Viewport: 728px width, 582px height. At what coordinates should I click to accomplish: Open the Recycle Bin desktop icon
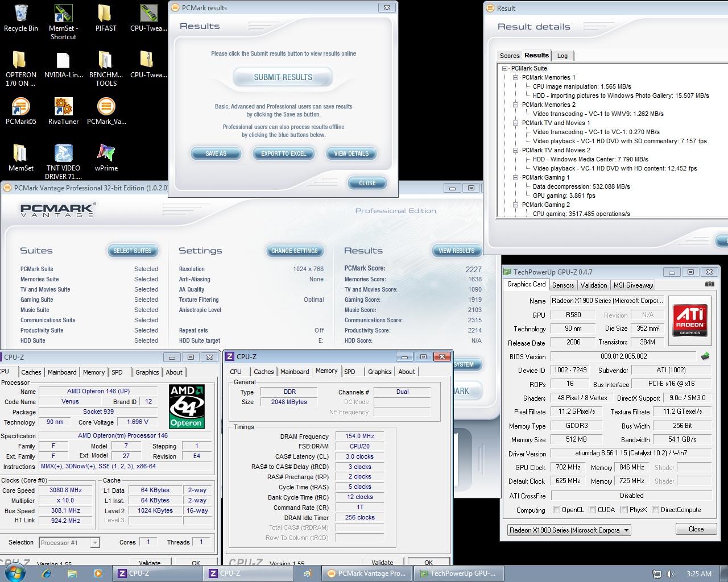pyautogui.click(x=21, y=18)
